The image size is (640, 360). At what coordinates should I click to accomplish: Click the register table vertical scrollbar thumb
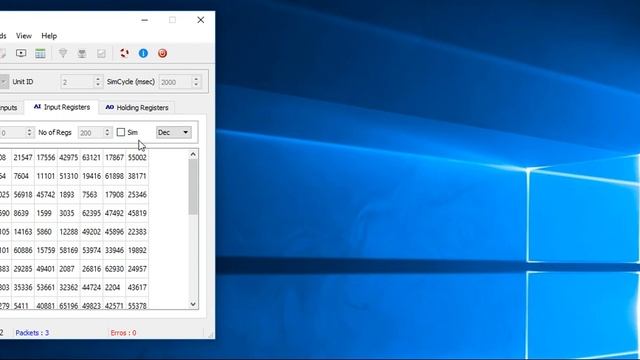pos(193,187)
